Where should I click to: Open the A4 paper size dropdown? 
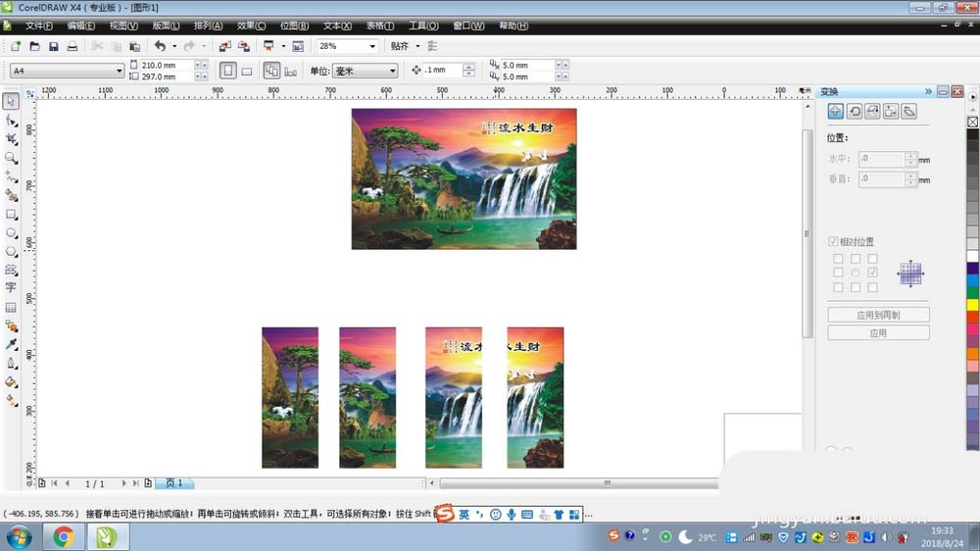(x=119, y=71)
